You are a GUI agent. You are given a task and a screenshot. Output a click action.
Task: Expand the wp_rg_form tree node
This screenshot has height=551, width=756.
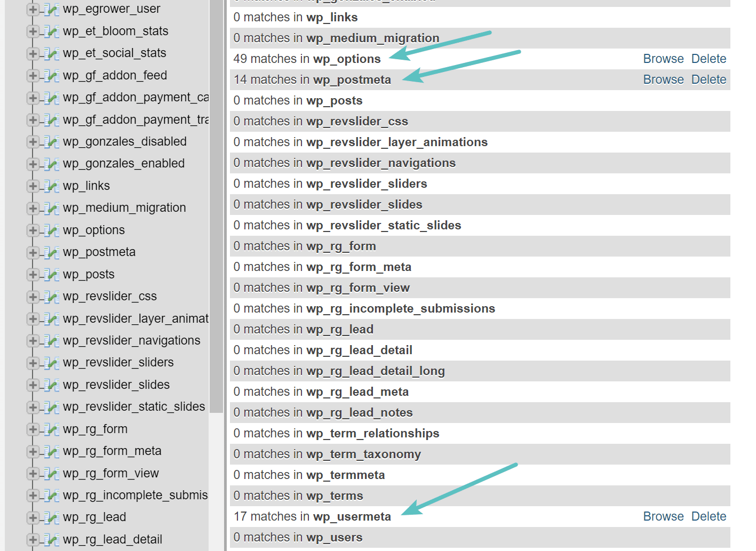[x=32, y=429]
